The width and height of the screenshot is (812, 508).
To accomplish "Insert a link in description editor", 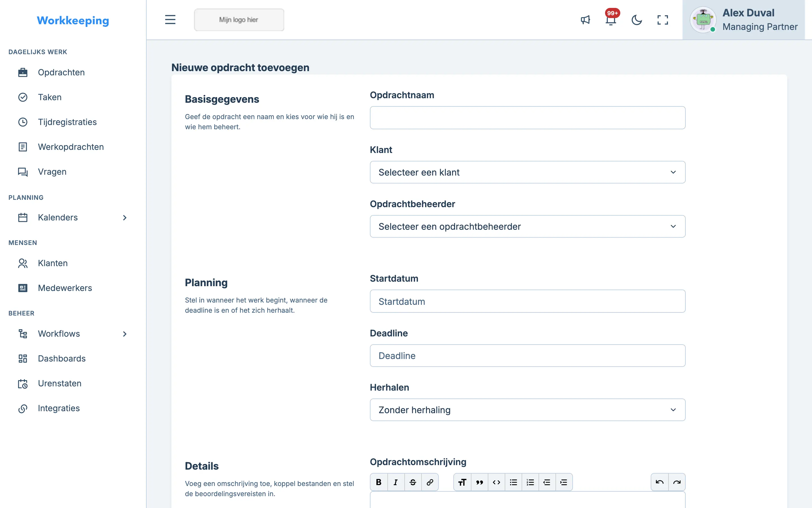I will (x=430, y=482).
